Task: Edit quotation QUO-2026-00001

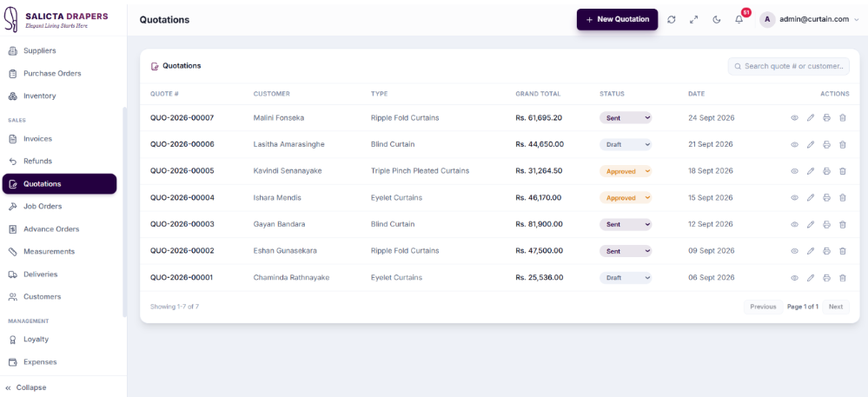Action: [x=811, y=278]
